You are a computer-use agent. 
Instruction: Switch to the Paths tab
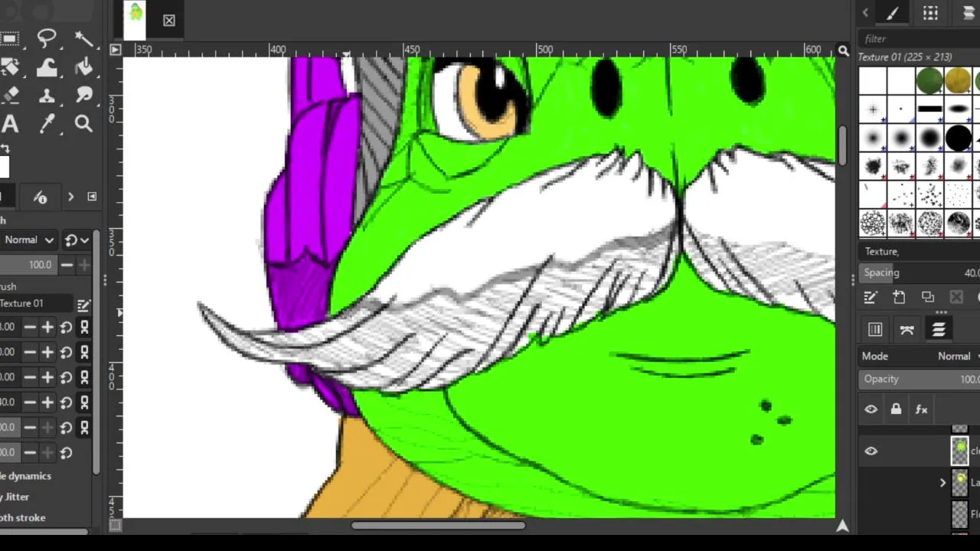(x=907, y=330)
